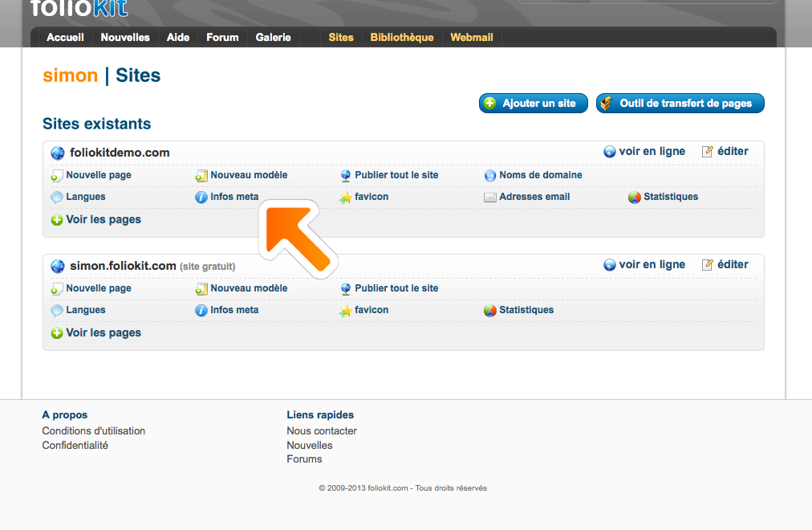Open the Aide menu item
This screenshot has width=812, height=530.
[177, 37]
